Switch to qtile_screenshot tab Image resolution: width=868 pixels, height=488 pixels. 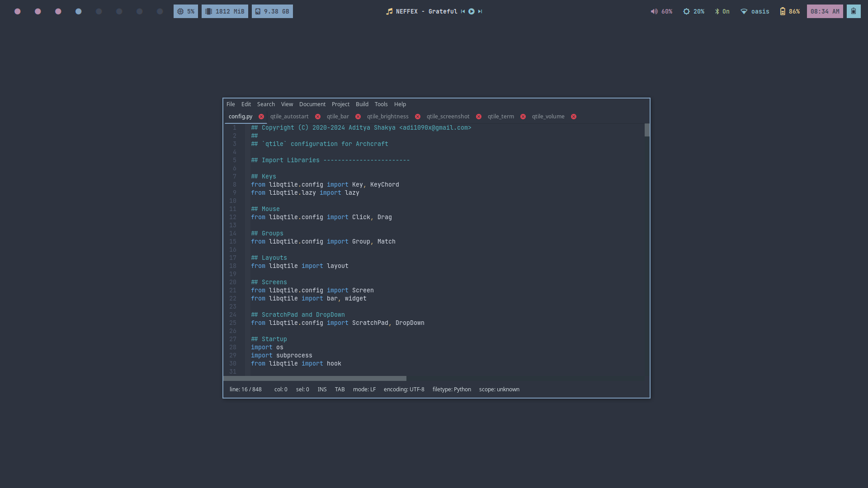tap(448, 117)
